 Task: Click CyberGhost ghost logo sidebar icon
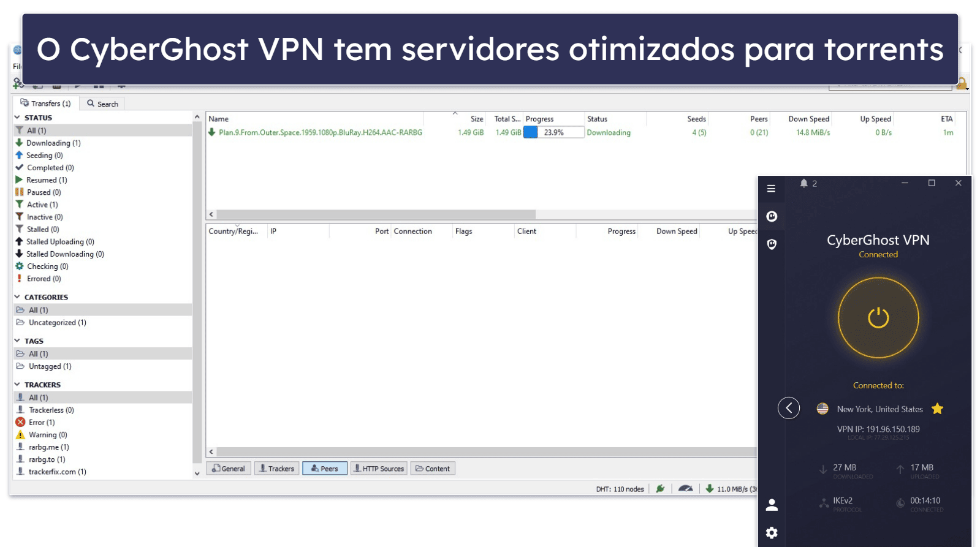[x=772, y=216]
